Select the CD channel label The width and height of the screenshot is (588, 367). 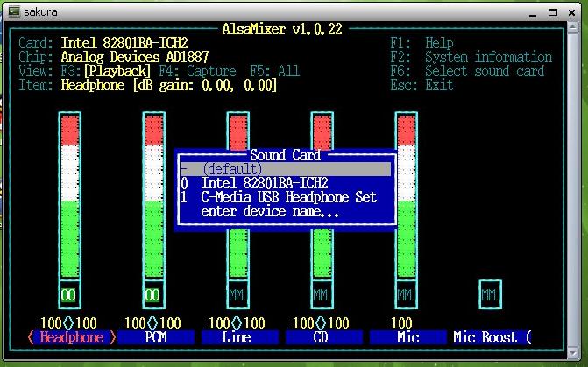(324, 338)
